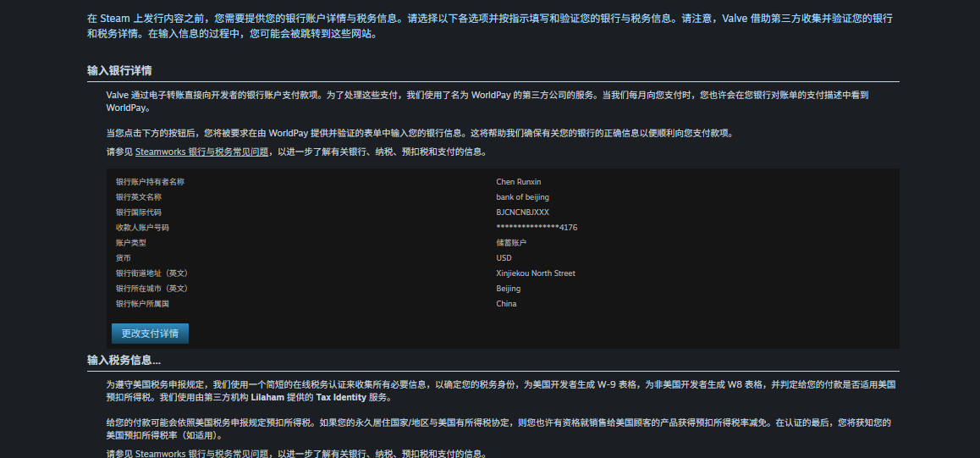Select the 银行帐户所属国 label

tap(142, 304)
